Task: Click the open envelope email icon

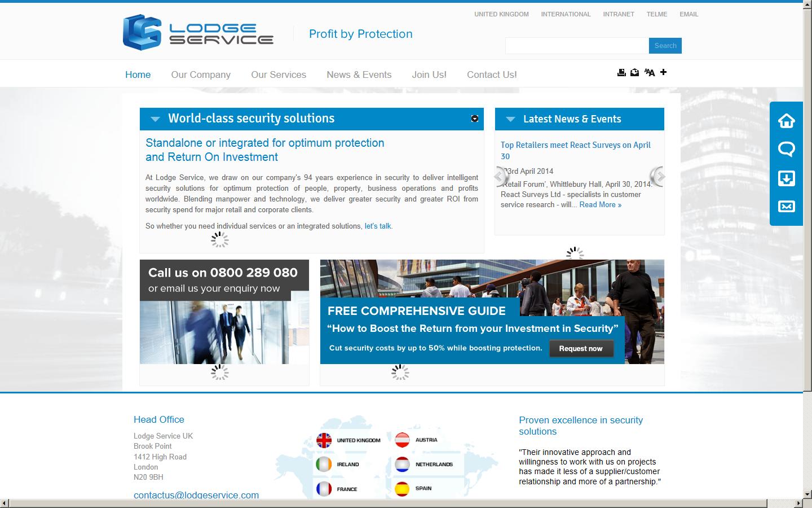Action: pos(635,72)
